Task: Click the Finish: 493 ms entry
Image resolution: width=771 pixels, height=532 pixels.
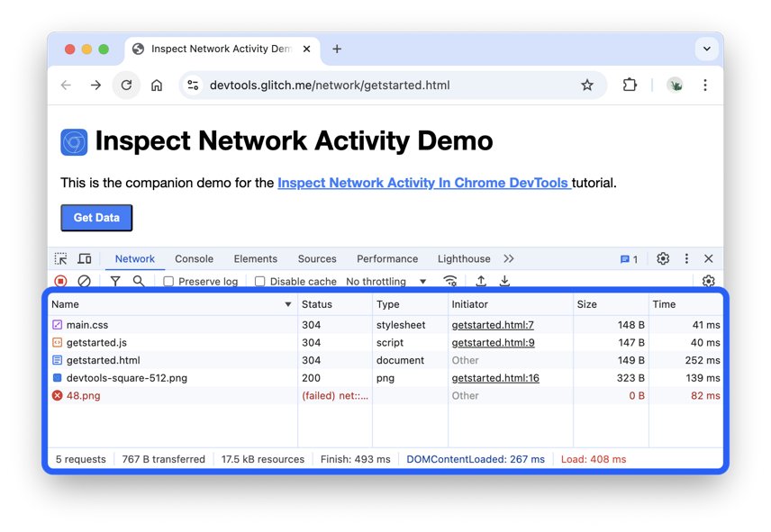Action: click(356, 459)
